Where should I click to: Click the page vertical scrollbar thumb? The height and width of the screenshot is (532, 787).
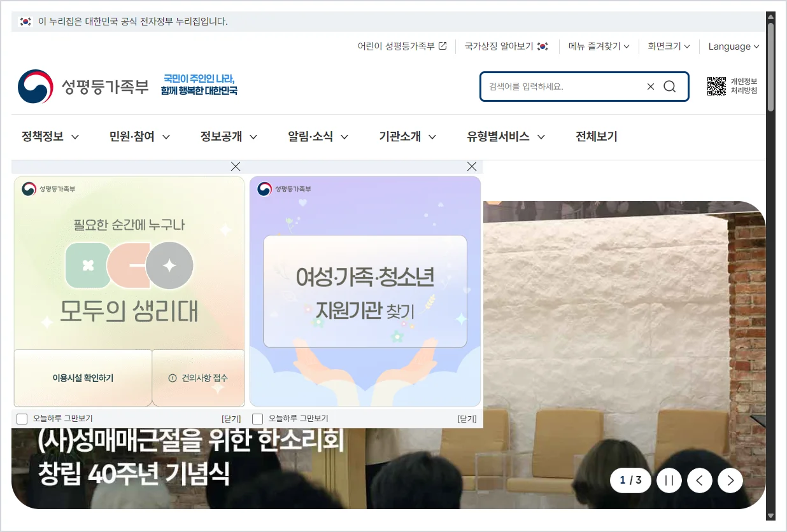770,67
